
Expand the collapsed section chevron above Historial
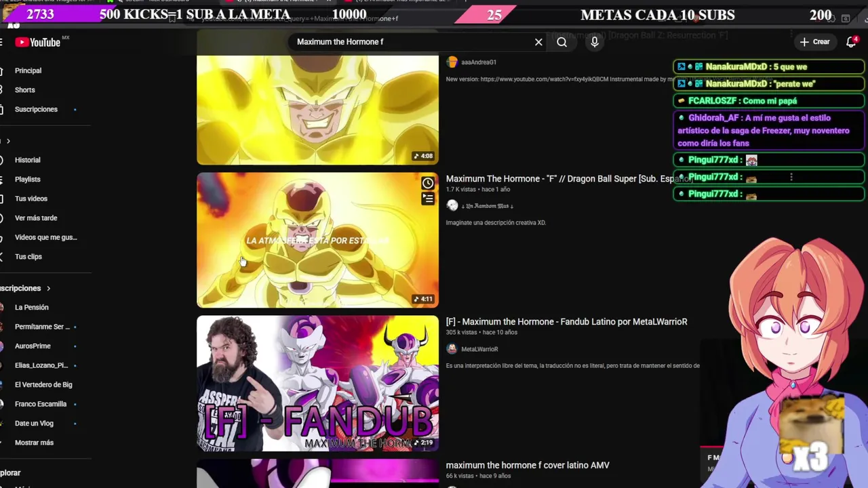(x=8, y=141)
